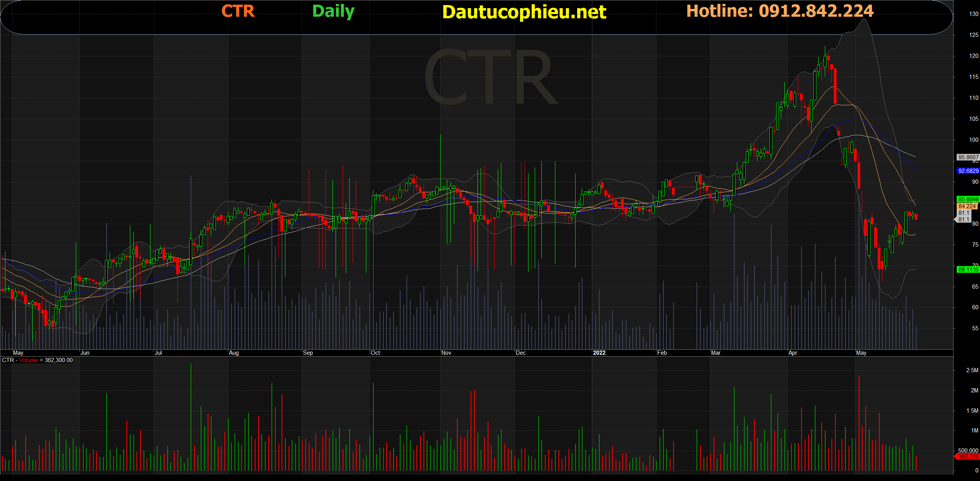Viewport: 980px width, 481px height.
Task: Click the green 69.1135 price tag
Action: click(968, 270)
